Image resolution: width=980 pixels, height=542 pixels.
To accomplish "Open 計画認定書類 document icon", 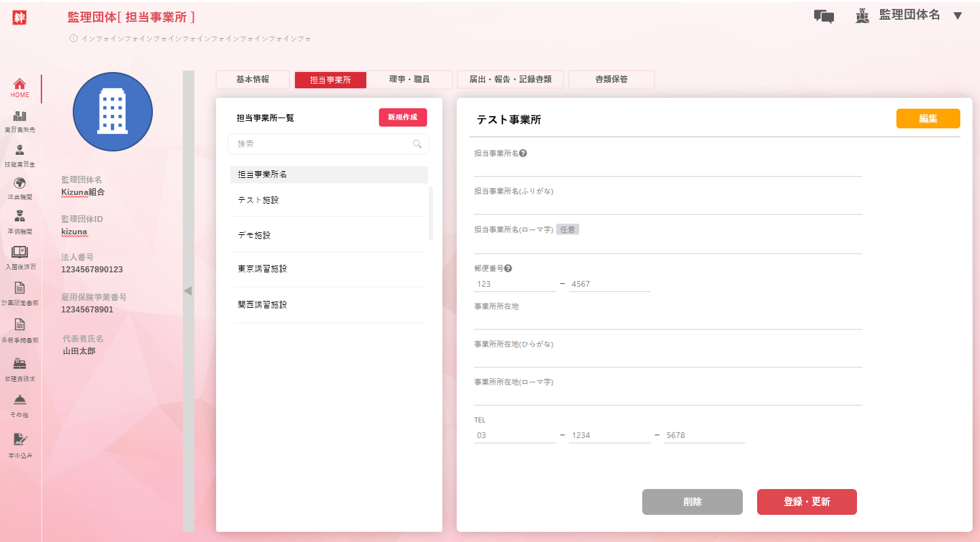I will [x=20, y=288].
